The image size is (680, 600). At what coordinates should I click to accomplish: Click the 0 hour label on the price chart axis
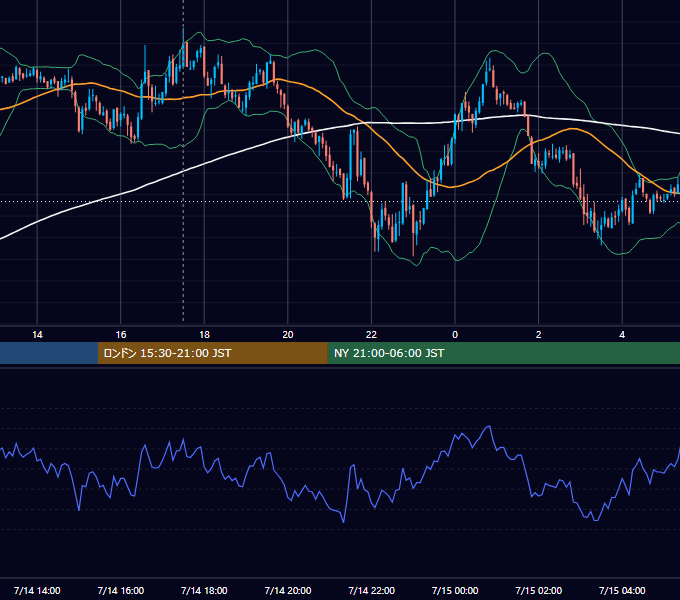455,335
